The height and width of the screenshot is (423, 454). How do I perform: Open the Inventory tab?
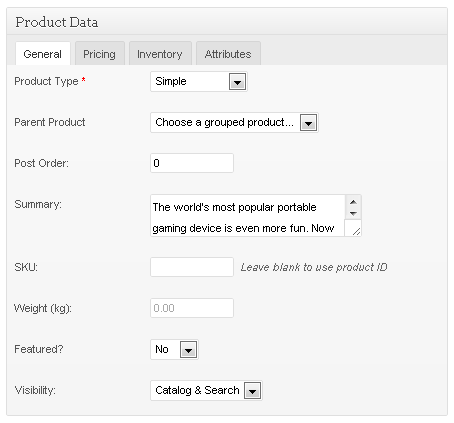click(x=160, y=54)
